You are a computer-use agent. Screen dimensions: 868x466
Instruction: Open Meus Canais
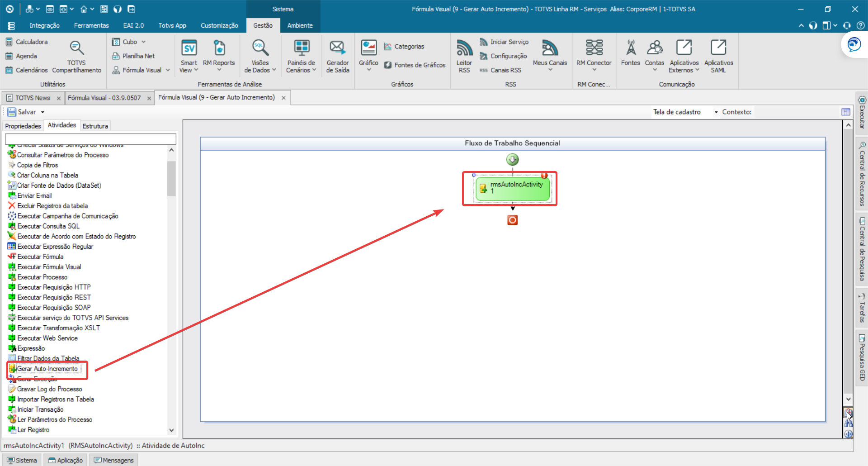point(550,57)
